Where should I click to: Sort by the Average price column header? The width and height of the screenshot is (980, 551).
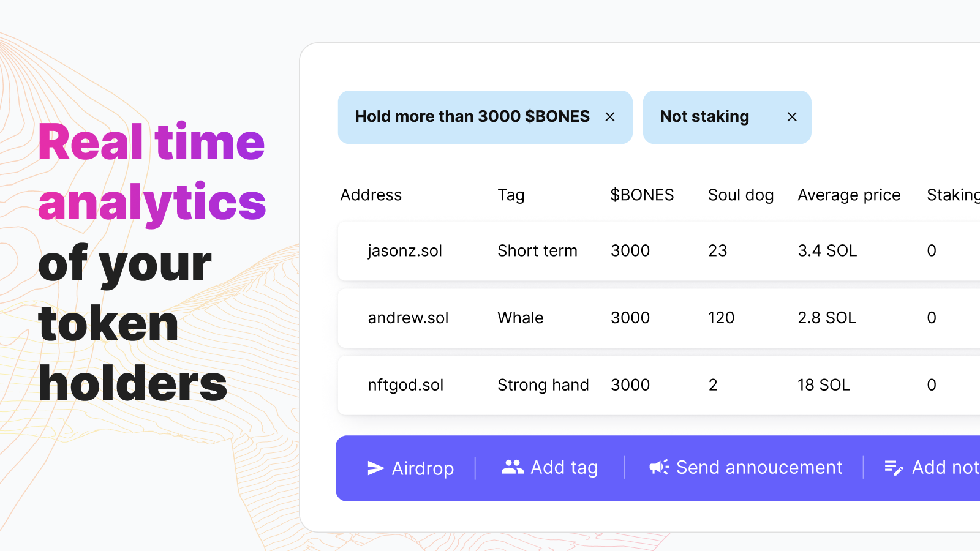[x=849, y=195]
